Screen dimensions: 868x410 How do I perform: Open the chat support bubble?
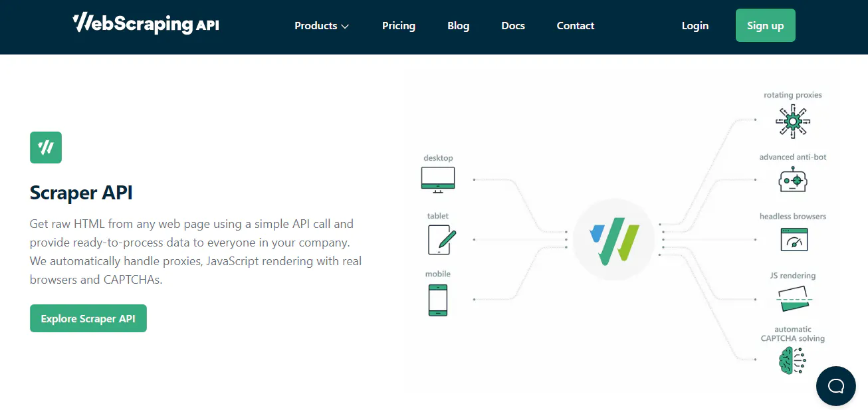click(835, 386)
